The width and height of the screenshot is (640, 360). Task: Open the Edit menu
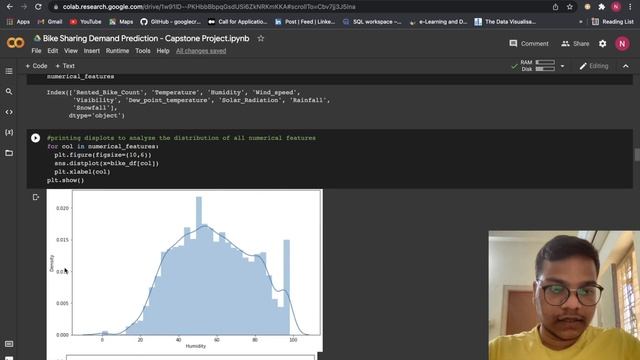[53, 51]
